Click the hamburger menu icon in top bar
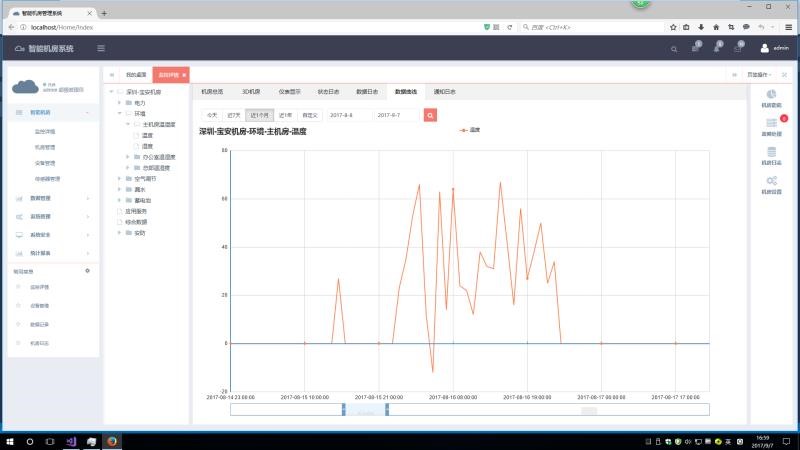The height and width of the screenshot is (450, 800). pos(101,48)
